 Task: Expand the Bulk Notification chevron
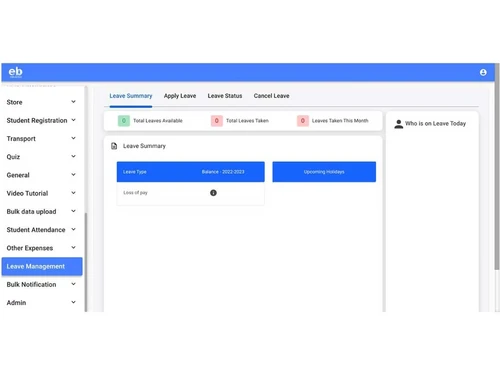[x=73, y=284]
